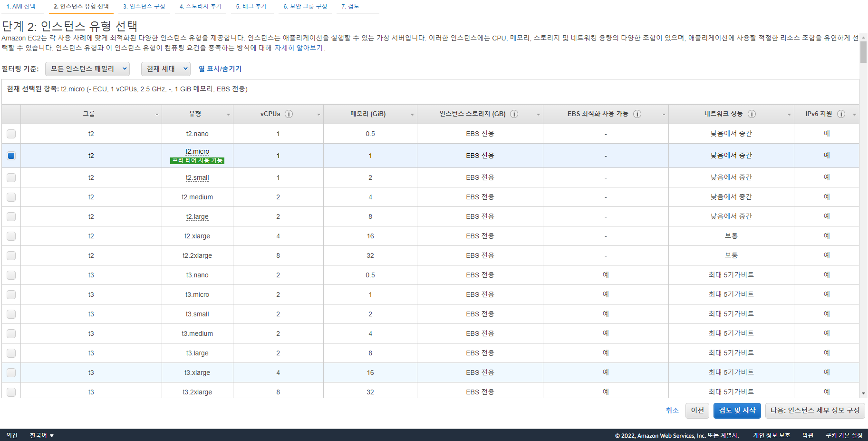Open sort arrow on 그룹 column
868x441 pixels.
tap(157, 115)
